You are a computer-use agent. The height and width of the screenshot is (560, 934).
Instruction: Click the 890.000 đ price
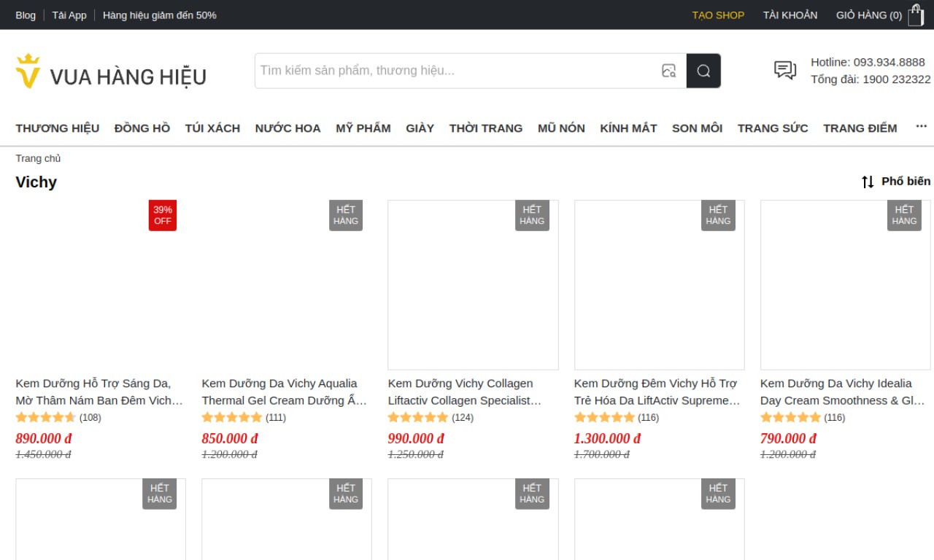[44, 438]
